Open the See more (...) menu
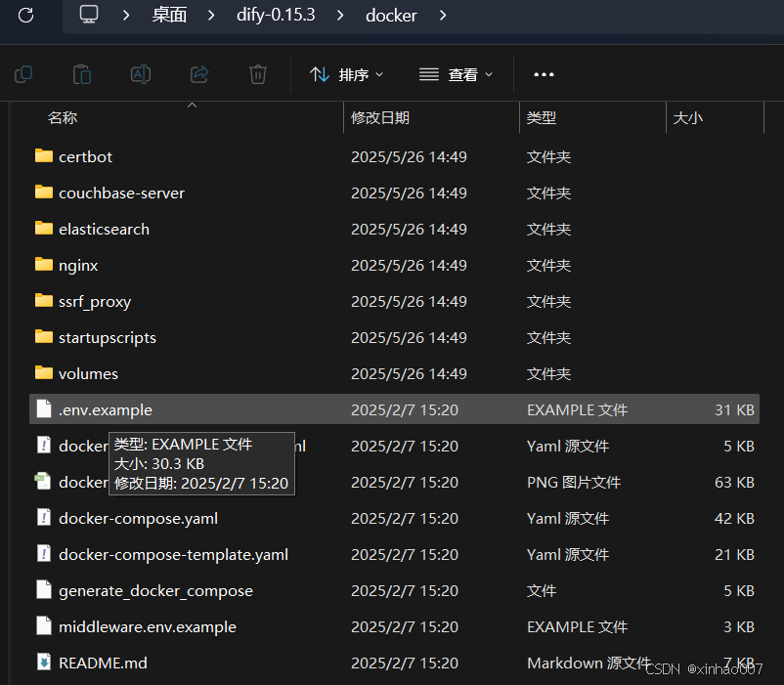784x685 pixels. 544,74
